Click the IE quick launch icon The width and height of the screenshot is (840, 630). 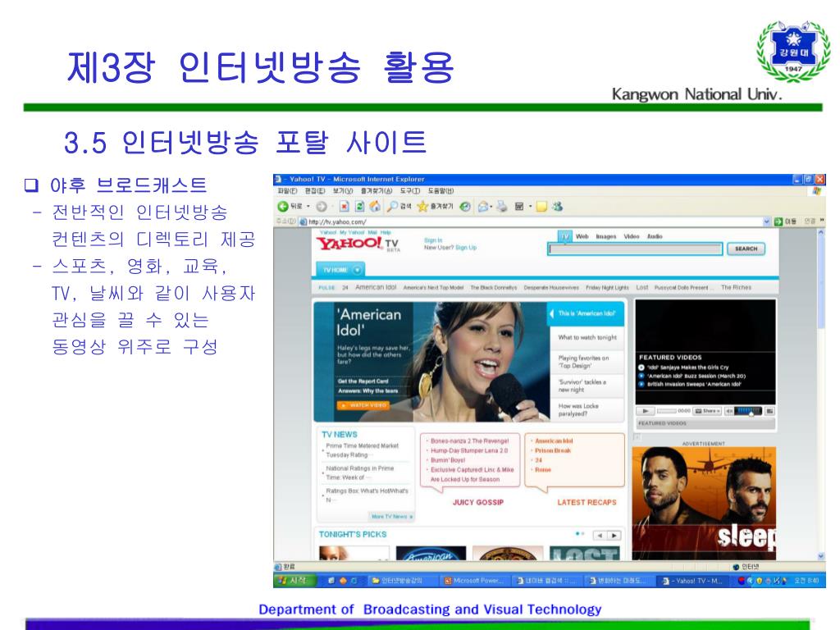pos(354,580)
